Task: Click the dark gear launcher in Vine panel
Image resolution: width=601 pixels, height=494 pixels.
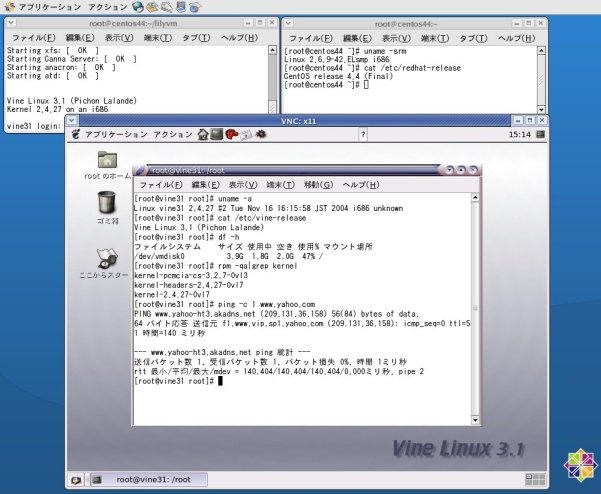Action: click(261, 134)
